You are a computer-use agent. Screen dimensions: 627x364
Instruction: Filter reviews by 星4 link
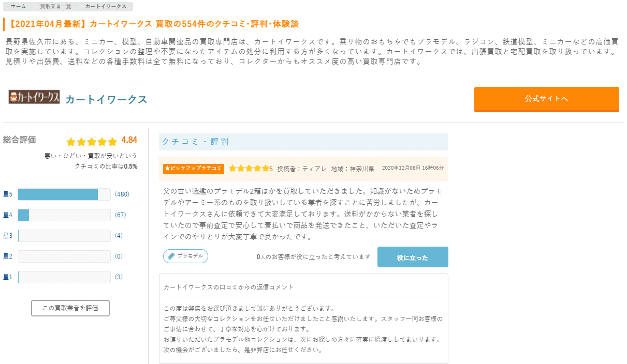(x=8, y=215)
